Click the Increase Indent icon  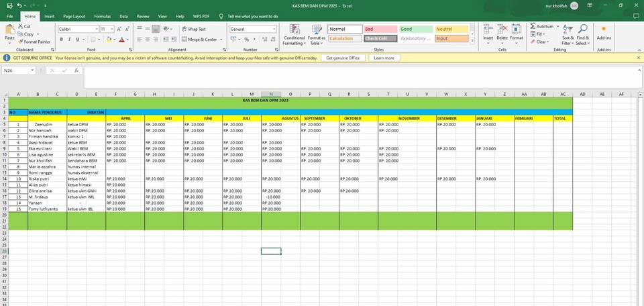click(x=174, y=40)
